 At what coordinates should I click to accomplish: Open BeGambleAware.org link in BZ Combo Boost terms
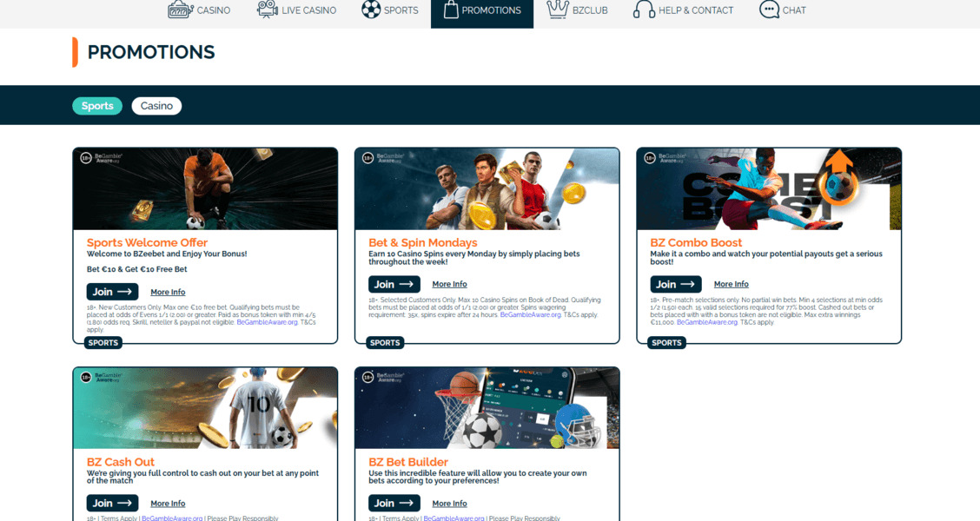click(707, 322)
